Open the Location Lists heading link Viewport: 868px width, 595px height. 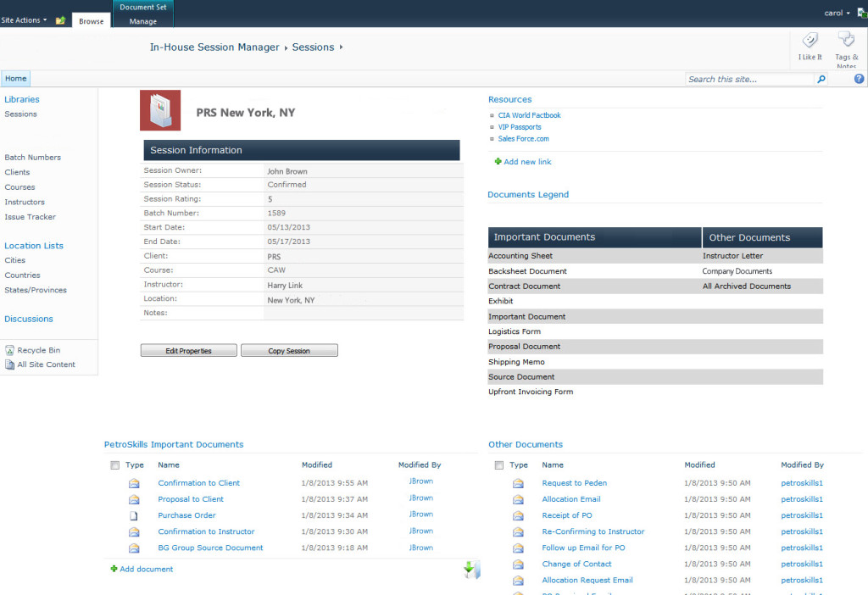coord(34,246)
